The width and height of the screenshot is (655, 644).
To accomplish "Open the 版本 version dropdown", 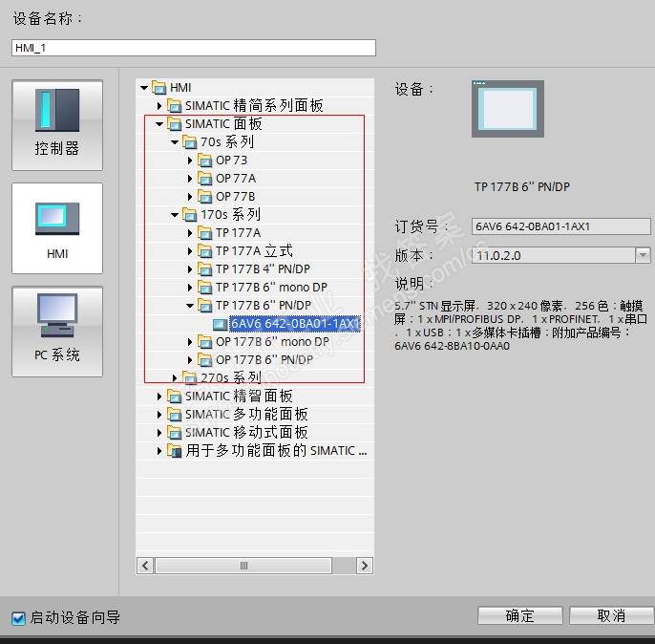I will [643, 255].
